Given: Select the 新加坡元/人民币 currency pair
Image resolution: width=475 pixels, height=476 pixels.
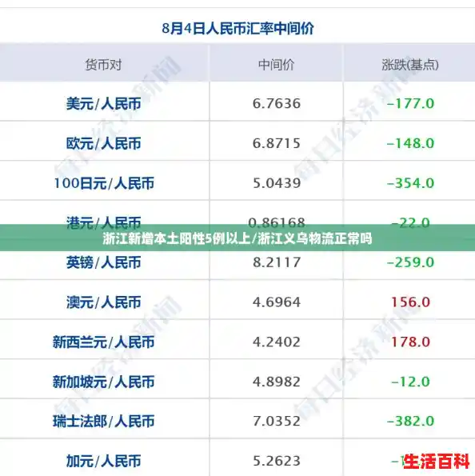Looking at the screenshot, I should [103, 382].
